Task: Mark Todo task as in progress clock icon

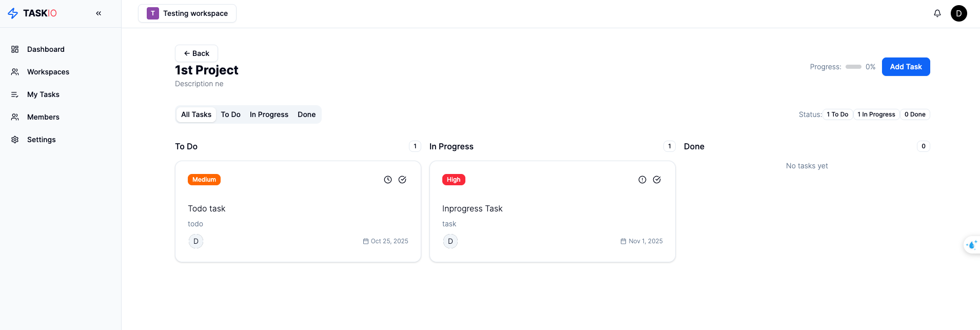Action: click(388, 180)
